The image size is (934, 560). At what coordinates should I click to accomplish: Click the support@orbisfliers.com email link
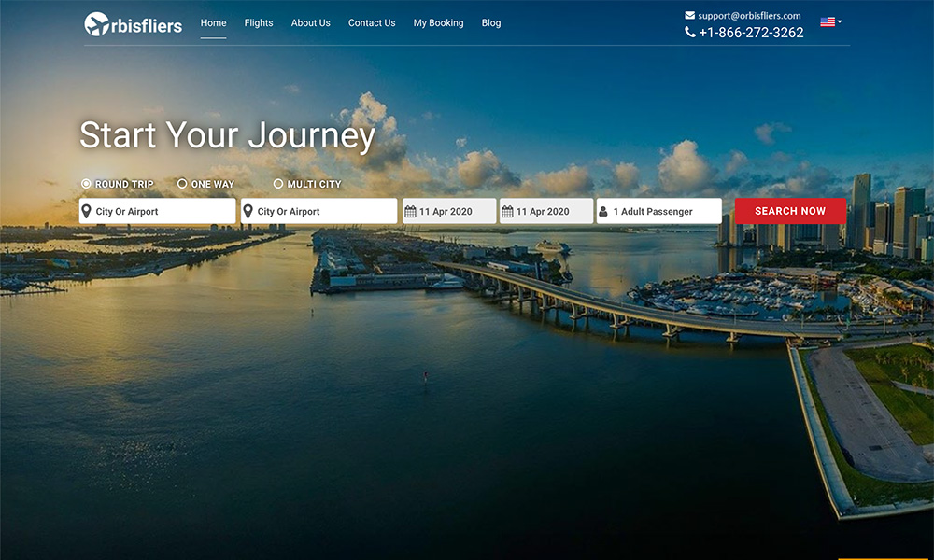click(749, 16)
